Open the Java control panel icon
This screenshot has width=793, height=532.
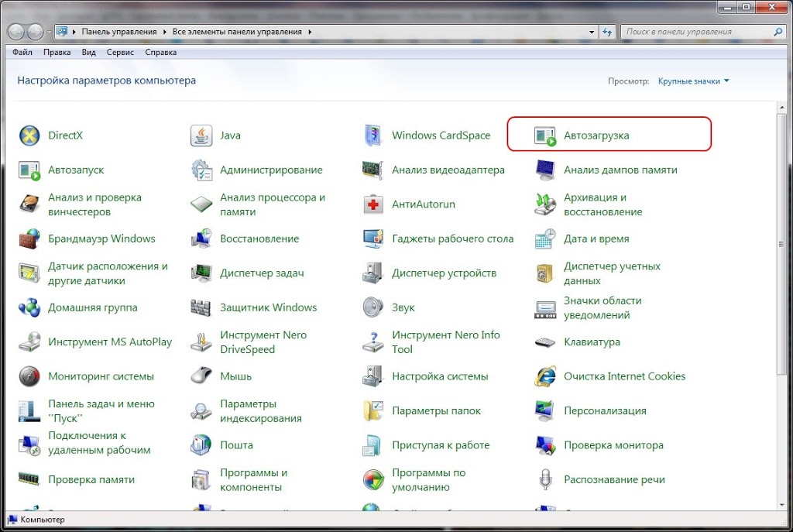pyautogui.click(x=201, y=136)
